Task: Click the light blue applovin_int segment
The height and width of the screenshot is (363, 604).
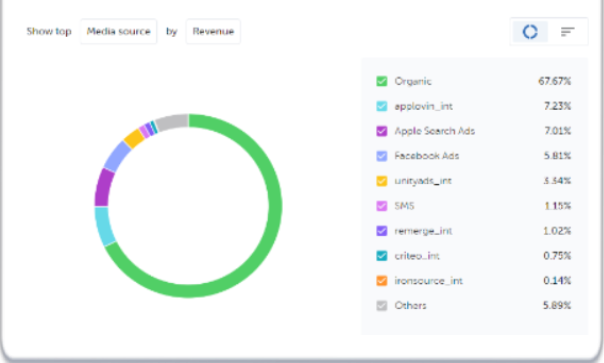Action: click(x=104, y=227)
